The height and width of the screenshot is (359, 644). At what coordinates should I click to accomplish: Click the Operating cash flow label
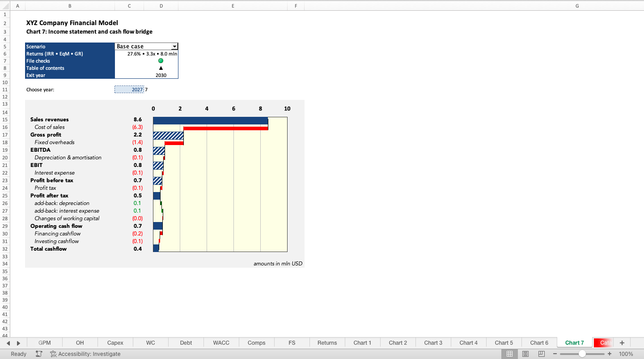[56, 226]
